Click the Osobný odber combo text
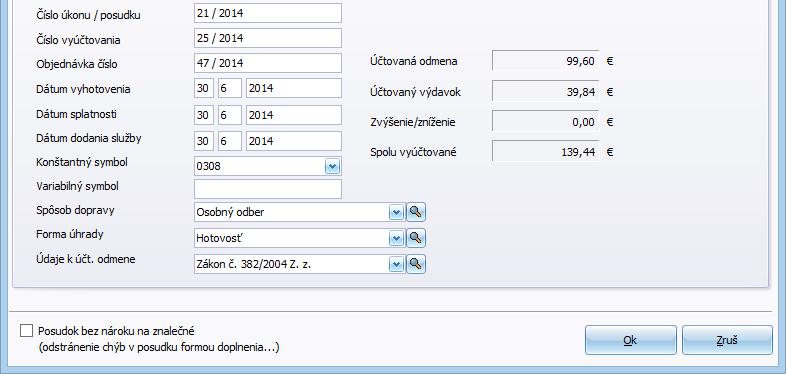This screenshot has width=786, height=374. click(x=230, y=212)
